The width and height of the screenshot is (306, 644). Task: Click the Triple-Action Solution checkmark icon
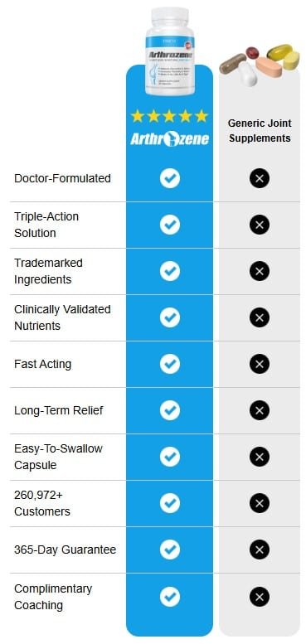click(170, 225)
